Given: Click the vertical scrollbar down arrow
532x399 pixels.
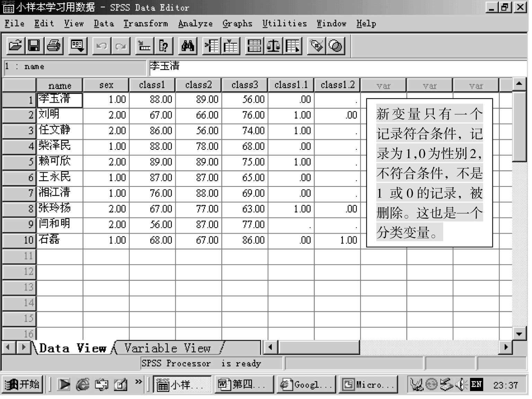Looking at the screenshot, I should (x=519, y=334).
